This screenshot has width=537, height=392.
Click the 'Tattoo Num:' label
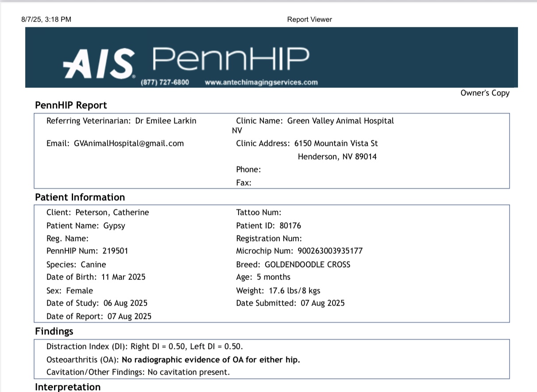[x=259, y=212]
